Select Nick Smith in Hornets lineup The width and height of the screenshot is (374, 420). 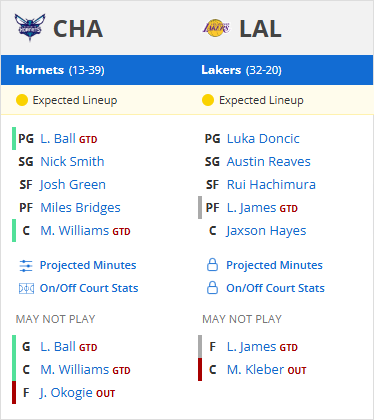[x=72, y=162]
